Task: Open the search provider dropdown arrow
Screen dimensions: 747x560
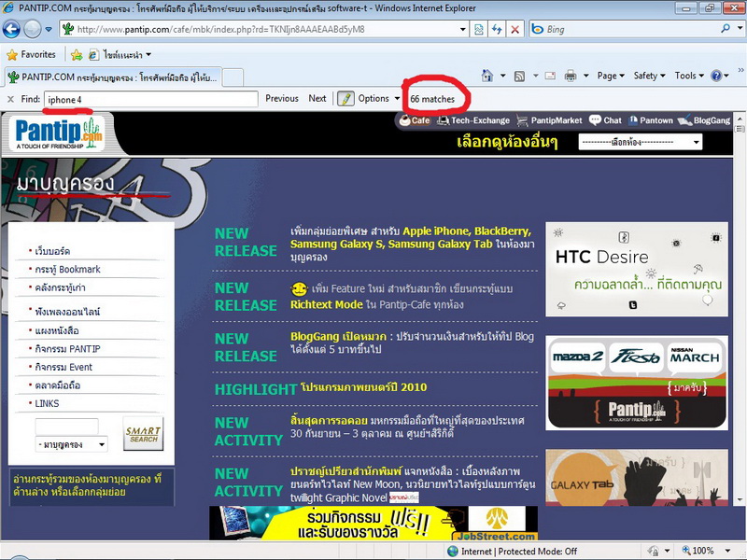Action: (x=740, y=29)
